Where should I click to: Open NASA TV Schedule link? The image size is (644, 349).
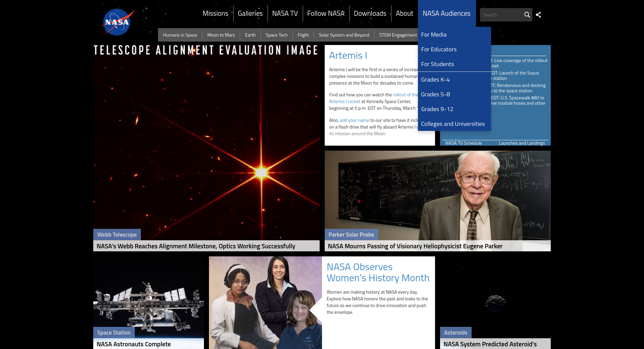(x=463, y=143)
